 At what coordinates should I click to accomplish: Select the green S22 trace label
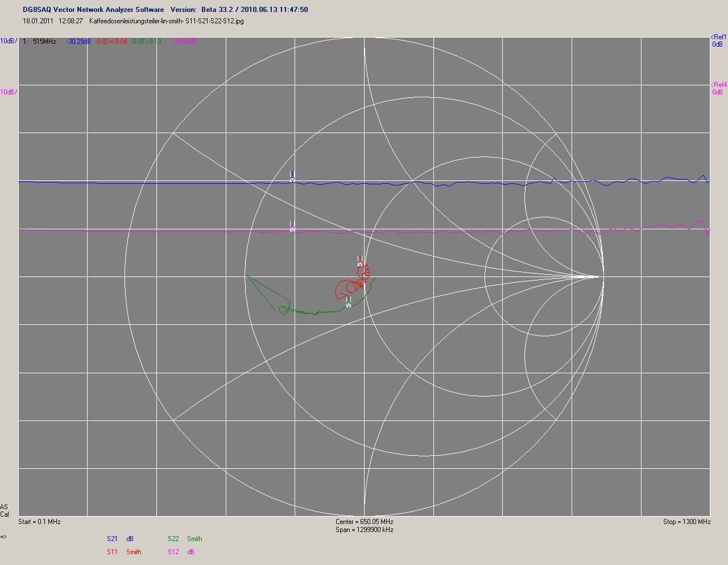click(x=173, y=539)
